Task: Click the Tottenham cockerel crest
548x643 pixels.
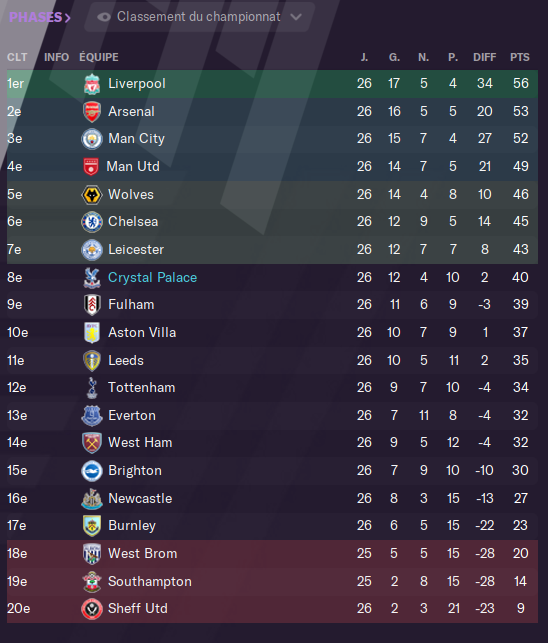Action: [x=92, y=388]
